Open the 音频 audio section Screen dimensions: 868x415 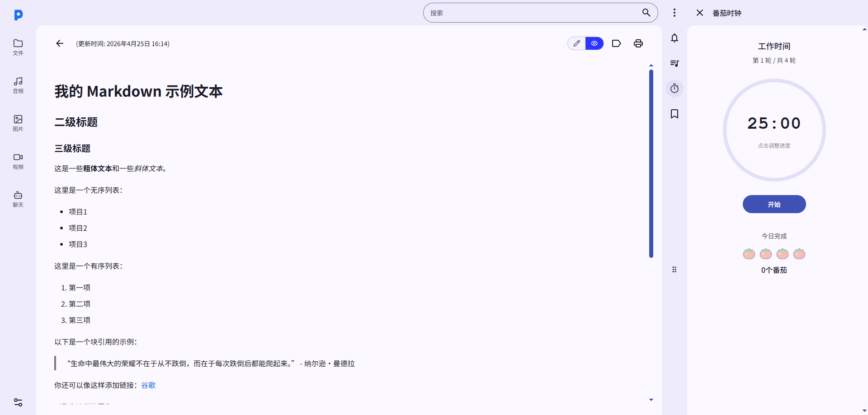coord(18,85)
